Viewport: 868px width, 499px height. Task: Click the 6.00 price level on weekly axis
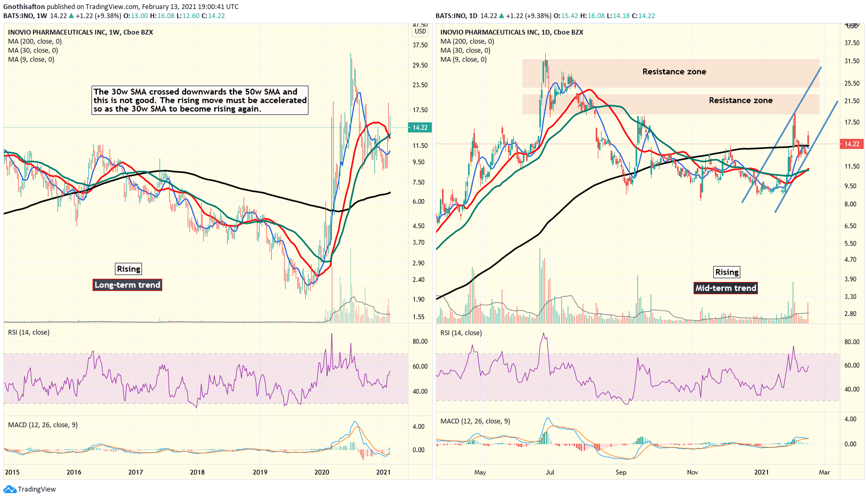[x=419, y=202]
